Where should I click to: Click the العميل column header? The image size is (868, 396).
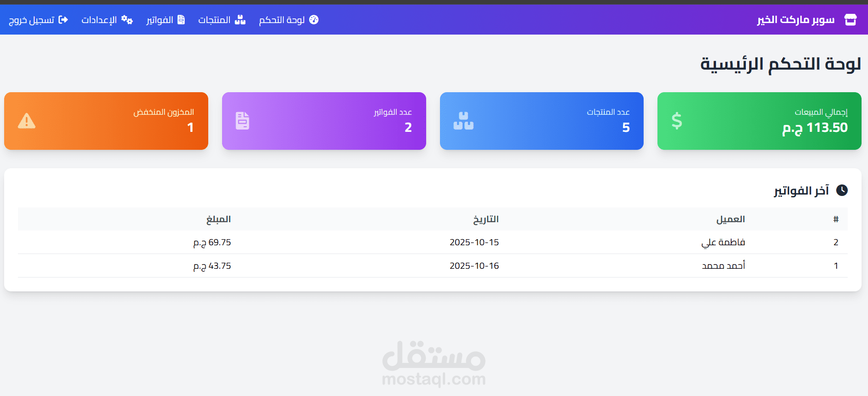coord(730,219)
